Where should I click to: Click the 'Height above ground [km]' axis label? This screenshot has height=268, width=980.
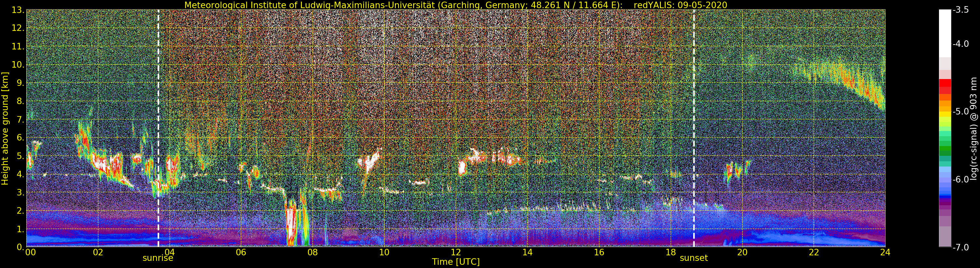pyautogui.click(x=5, y=128)
